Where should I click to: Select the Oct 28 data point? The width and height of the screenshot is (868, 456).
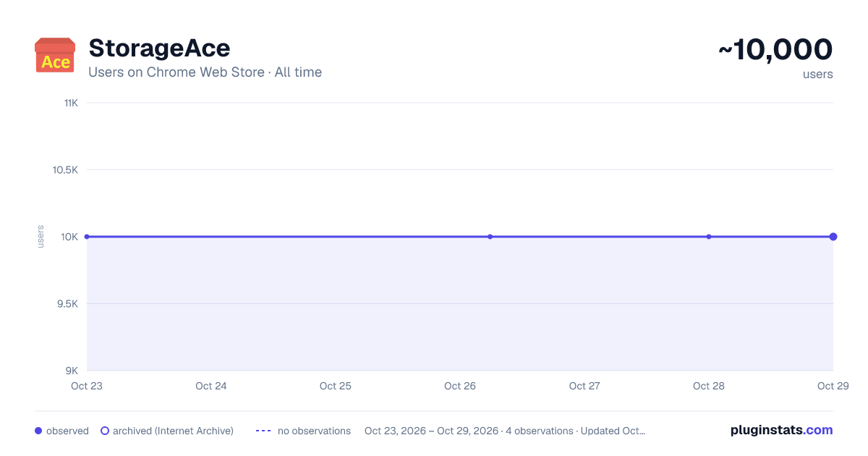coord(709,237)
